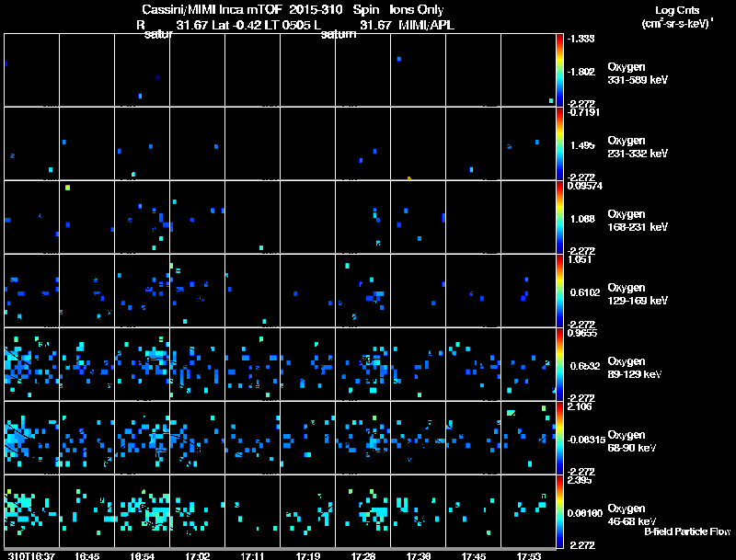This screenshot has width=736, height=560.
Task: Select the 'Oxygen 168-231 keV' row label
Action: click(x=638, y=221)
